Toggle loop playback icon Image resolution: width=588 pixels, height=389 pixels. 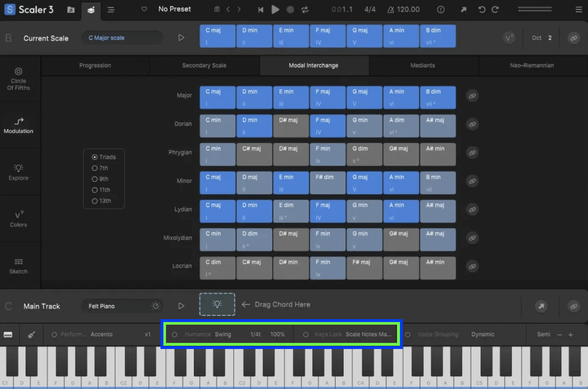pos(305,10)
